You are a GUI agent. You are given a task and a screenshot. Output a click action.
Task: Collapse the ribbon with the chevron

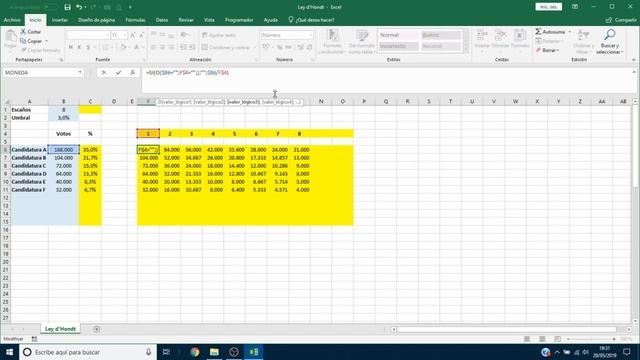(x=633, y=60)
